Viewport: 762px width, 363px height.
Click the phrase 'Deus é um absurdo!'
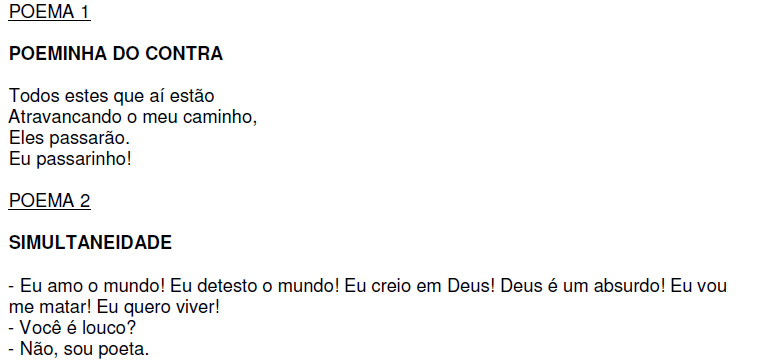pyautogui.click(x=583, y=286)
